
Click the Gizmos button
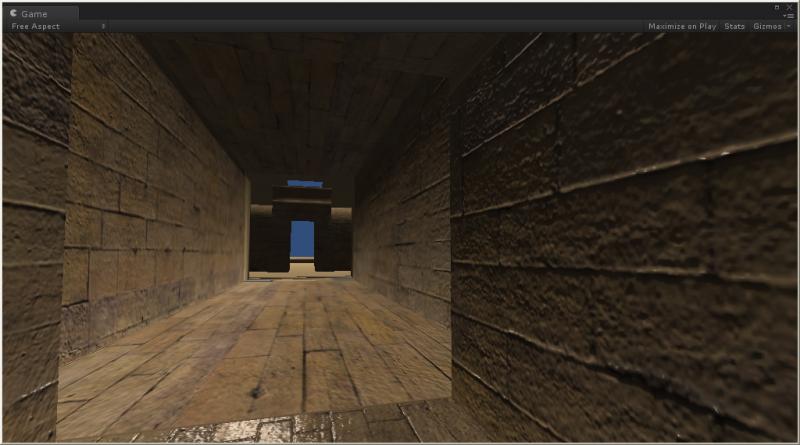767,27
